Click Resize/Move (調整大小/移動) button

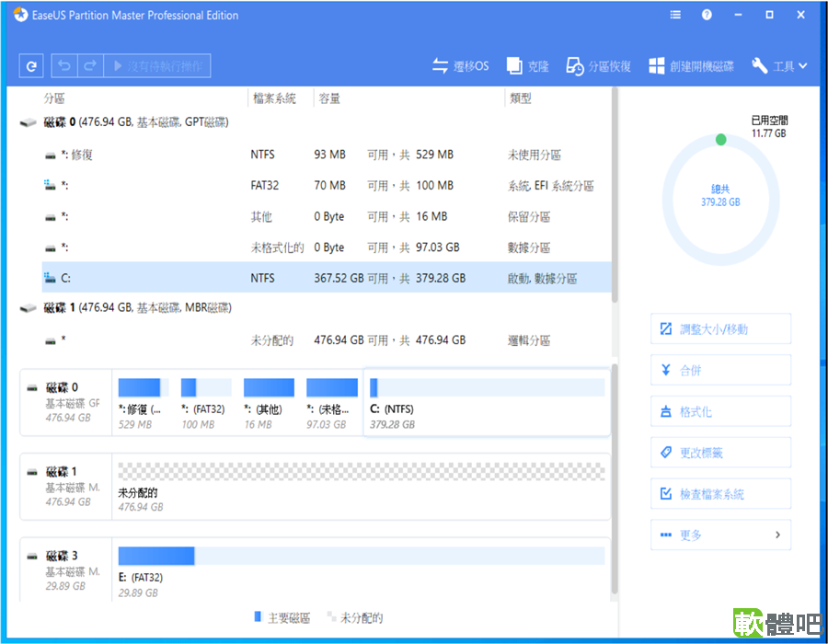point(720,328)
